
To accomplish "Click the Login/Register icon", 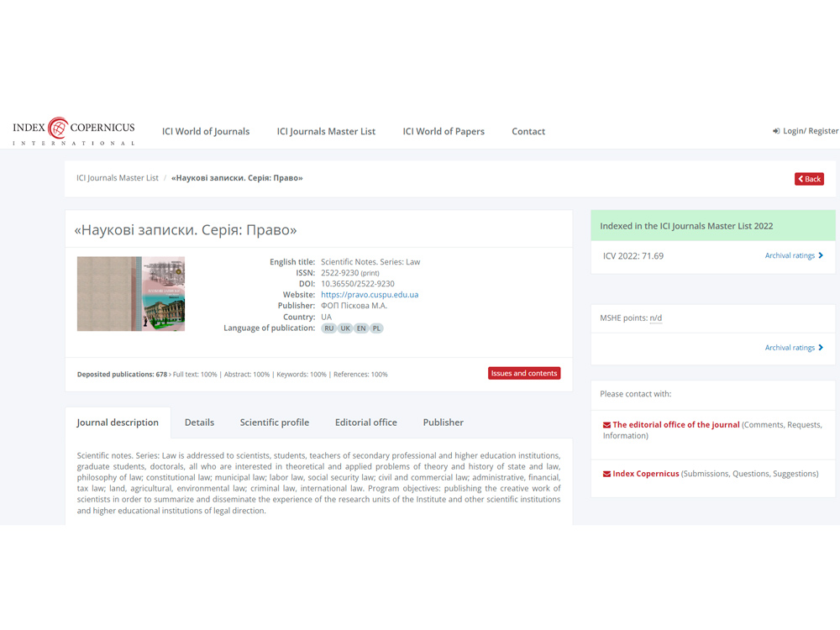I will [776, 131].
